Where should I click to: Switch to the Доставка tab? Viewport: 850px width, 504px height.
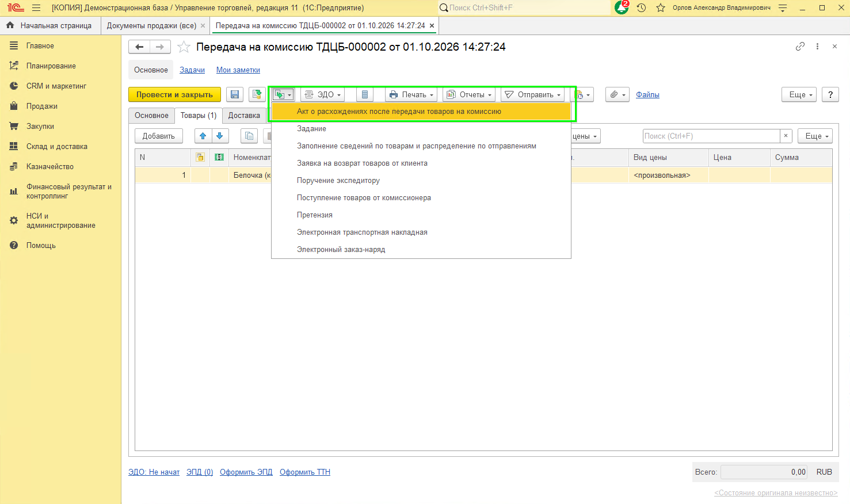tap(244, 116)
